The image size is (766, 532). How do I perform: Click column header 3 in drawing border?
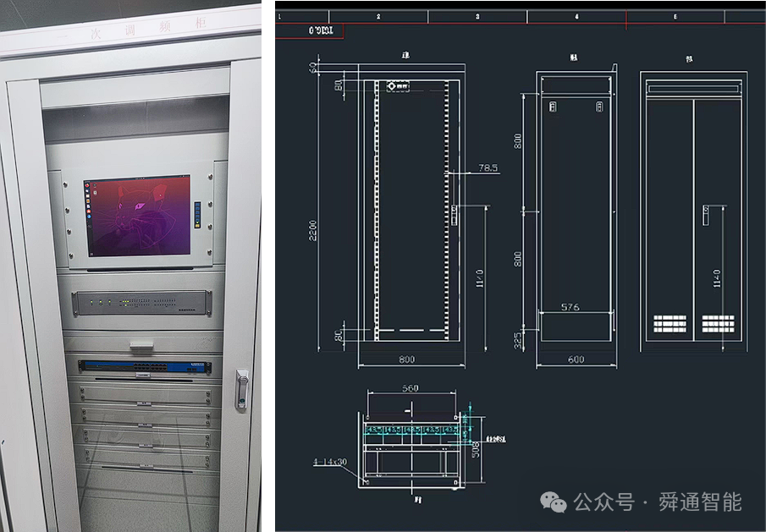coord(477,17)
